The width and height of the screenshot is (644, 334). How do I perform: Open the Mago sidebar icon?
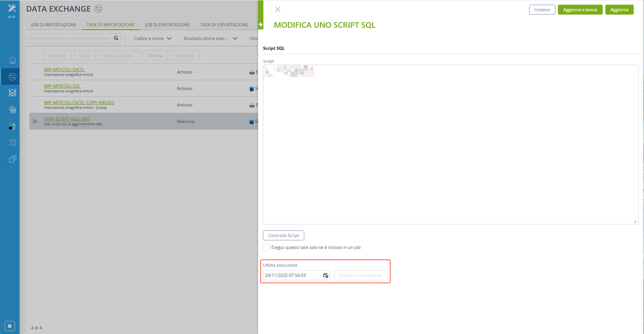(x=12, y=109)
